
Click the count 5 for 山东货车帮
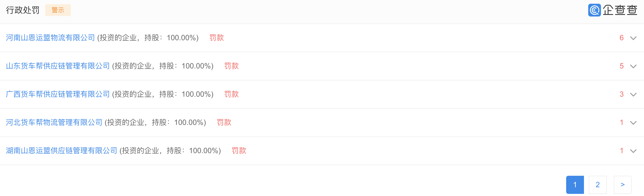click(622, 66)
